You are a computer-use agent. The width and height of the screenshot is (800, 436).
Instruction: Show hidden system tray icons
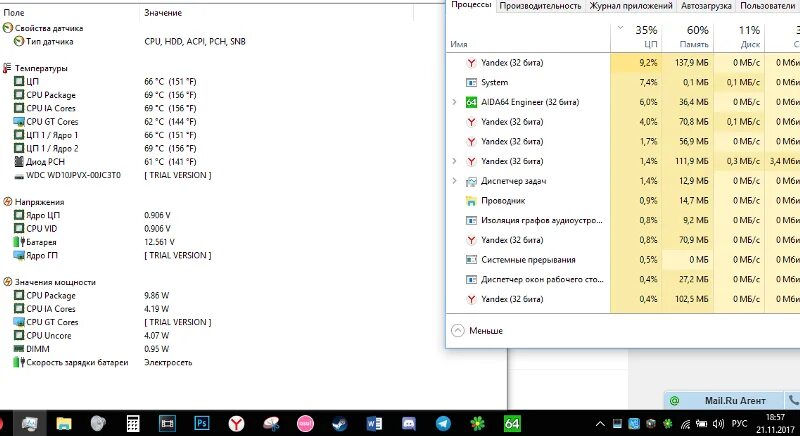[601, 424]
